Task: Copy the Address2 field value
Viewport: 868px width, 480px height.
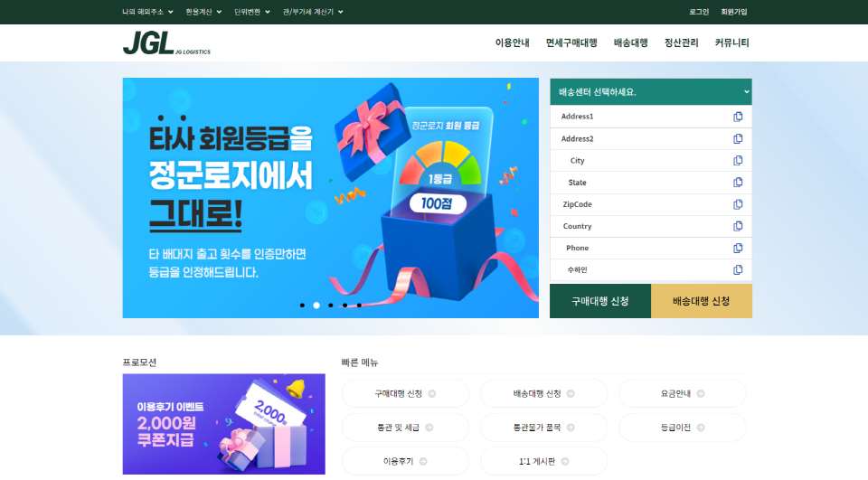Action: click(738, 139)
